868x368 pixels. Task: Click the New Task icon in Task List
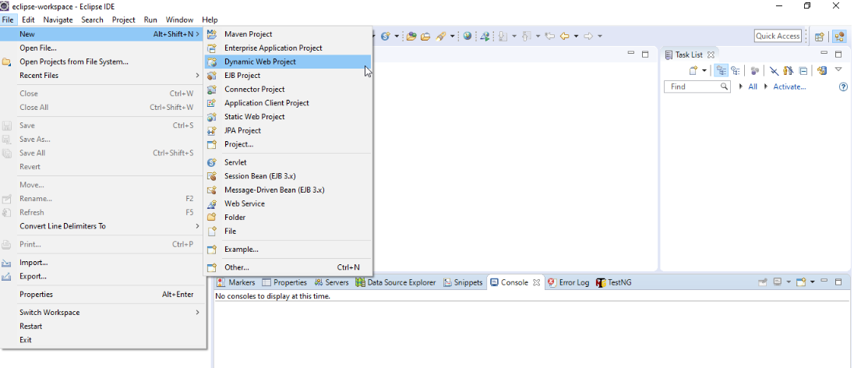(x=693, y=70)
